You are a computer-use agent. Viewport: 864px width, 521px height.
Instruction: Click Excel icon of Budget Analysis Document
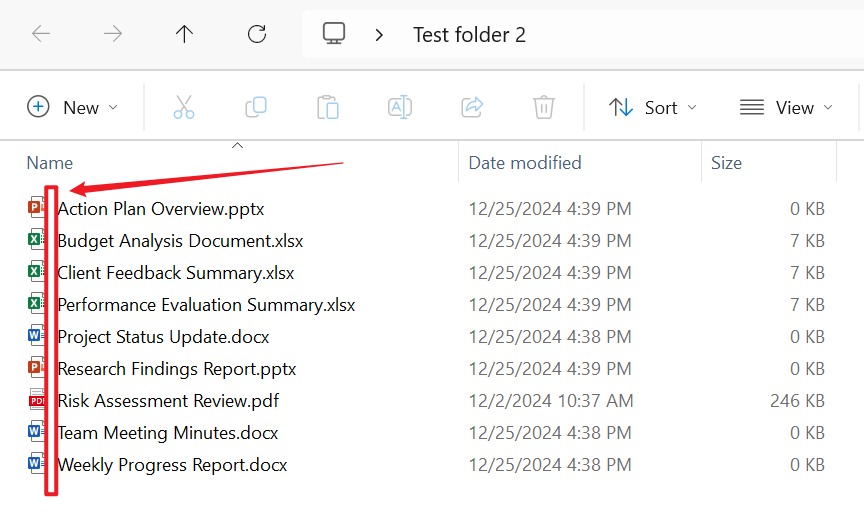tap(36, 240)
